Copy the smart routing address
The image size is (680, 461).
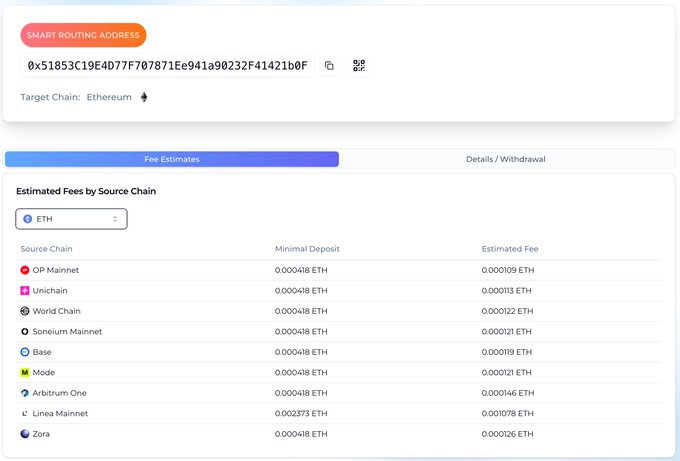pyautogui.click(x=329, y=65)
